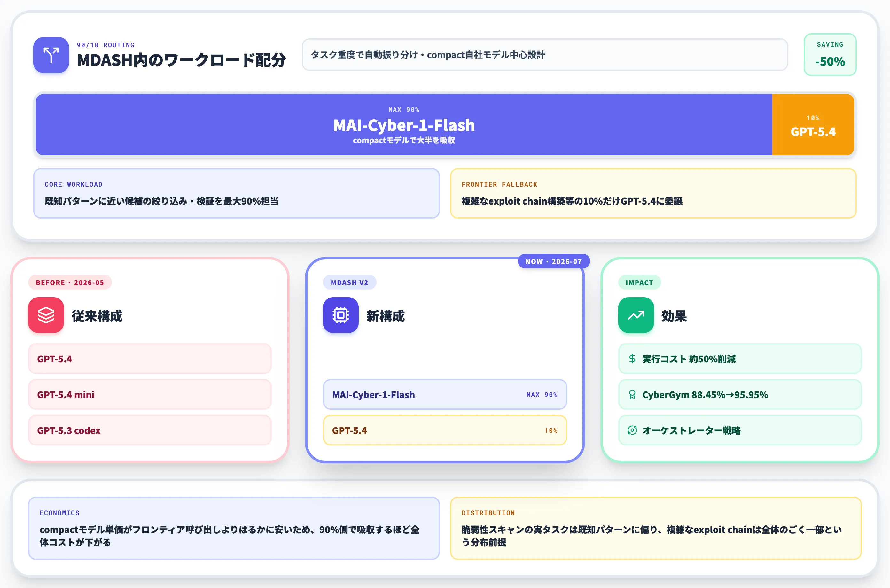Click the red stacked layers icon
The height and width of the screenshot is (588, 890).
[x=46, y=315]
